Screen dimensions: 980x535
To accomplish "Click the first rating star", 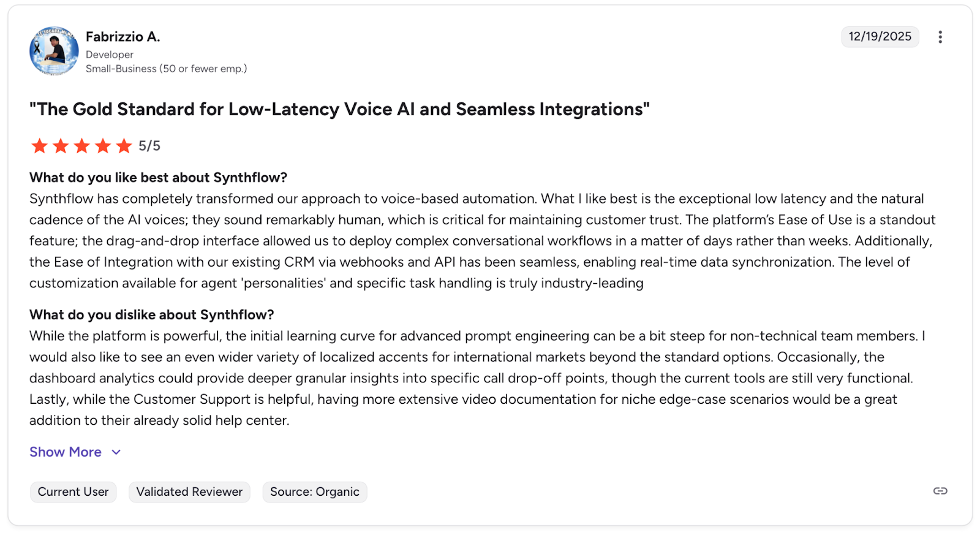I will [x=39, y=146].
